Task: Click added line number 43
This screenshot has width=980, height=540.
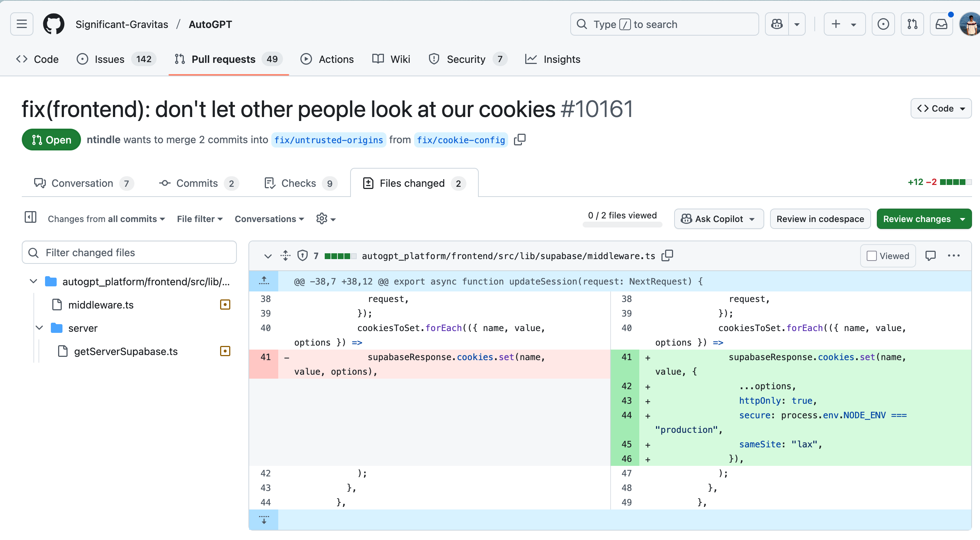Action: [x=626, y=400]
